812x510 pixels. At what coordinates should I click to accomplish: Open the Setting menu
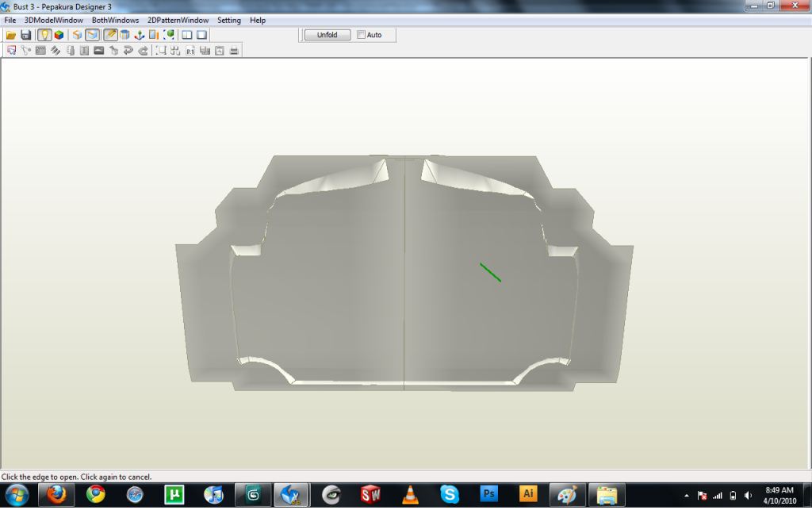pos(229,20)
